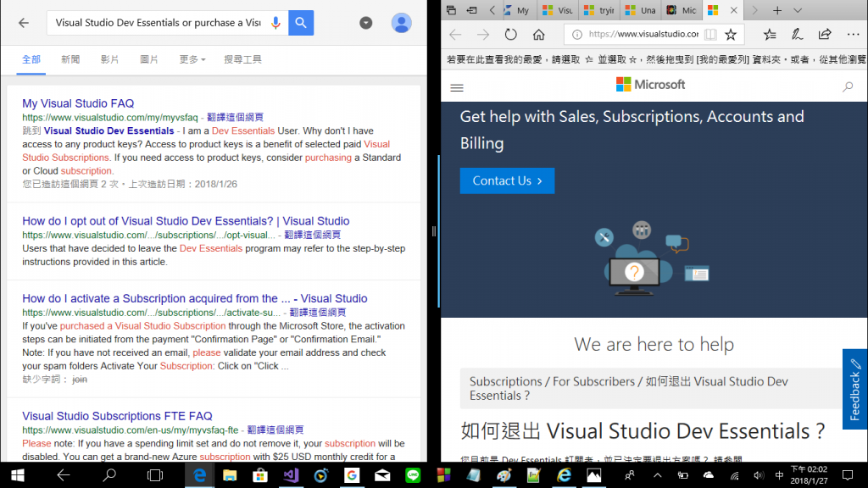
Task: Tap the microphone voice search icon
Action: coord(275,23)
